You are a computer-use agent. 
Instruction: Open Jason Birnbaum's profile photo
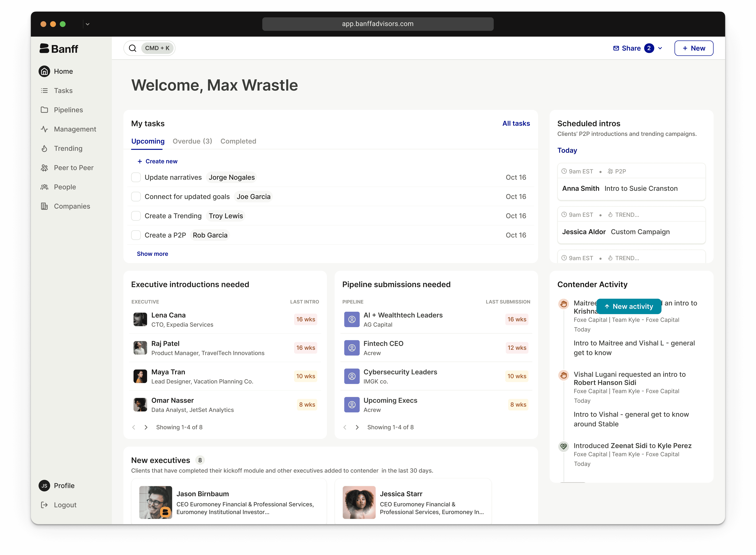coord(156,502)
